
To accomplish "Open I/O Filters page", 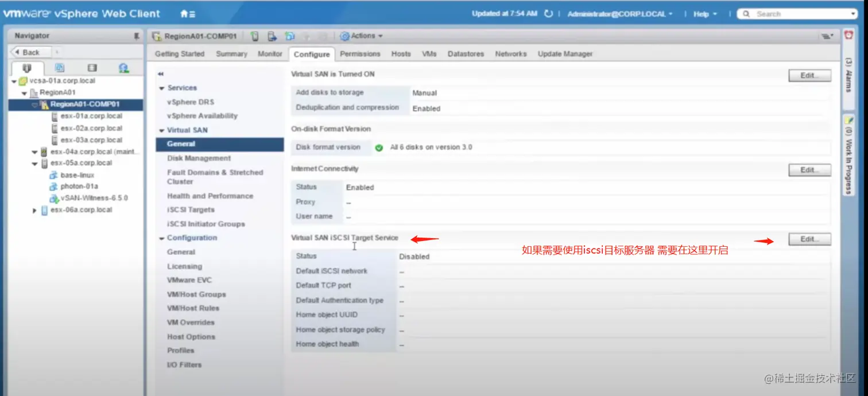I will pos(184,365).
